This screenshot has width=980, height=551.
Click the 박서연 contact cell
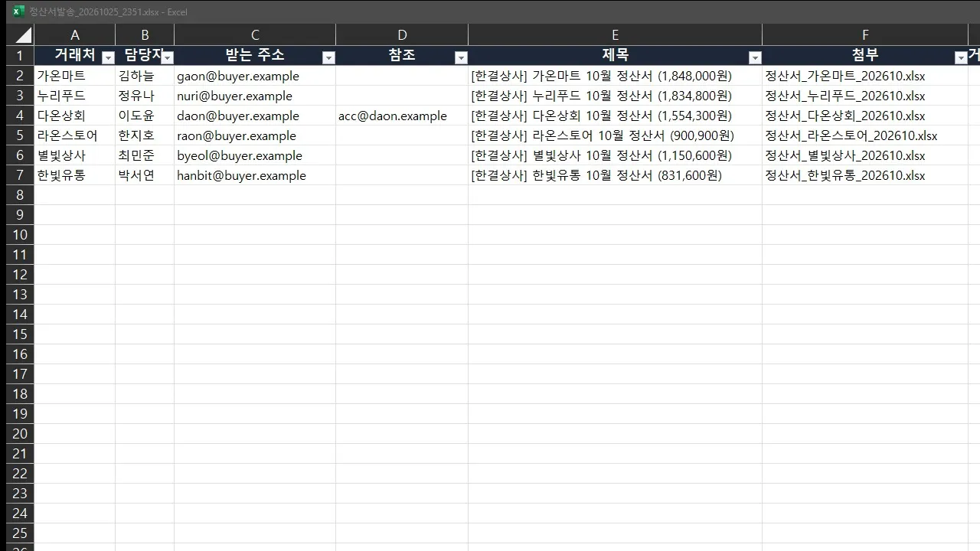(145, 175)
